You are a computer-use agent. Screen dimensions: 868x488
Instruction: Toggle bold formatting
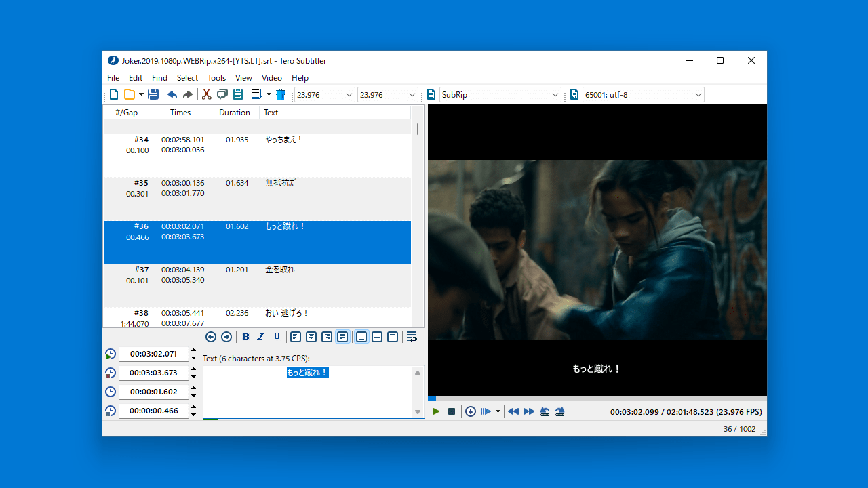click(x=245, y=337)
